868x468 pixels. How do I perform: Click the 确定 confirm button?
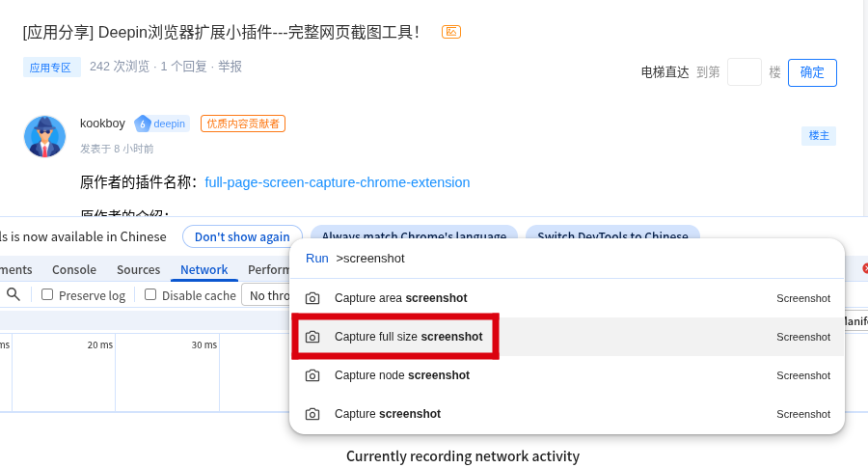(812, 72)
